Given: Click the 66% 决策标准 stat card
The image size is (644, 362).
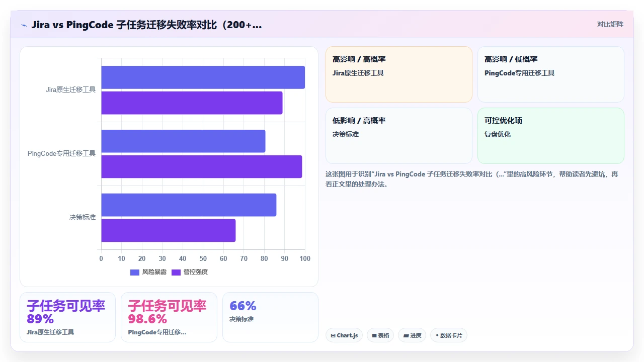Looking at the screenshot, I should pyautogui.click(x=270, y=317).
